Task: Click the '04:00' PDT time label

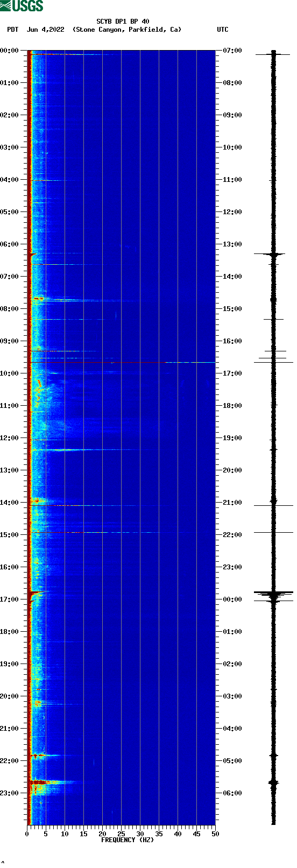Action: pyautogui.click(x=10, y=180)
